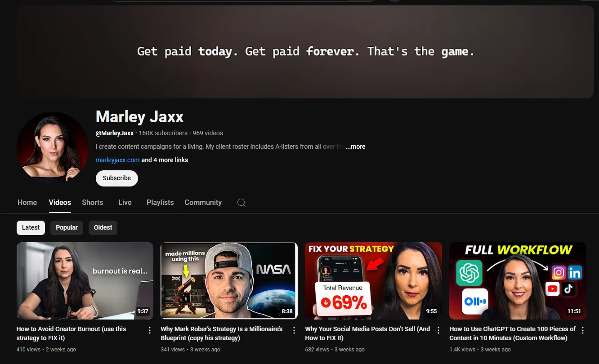Open options menu on Creator Burnout video

(149, 329)
